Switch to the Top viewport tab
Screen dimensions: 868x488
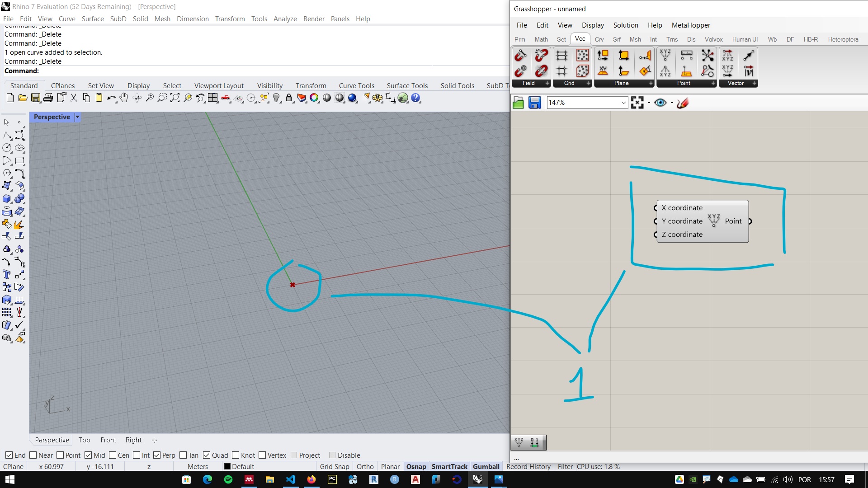(x=84, y=440)
